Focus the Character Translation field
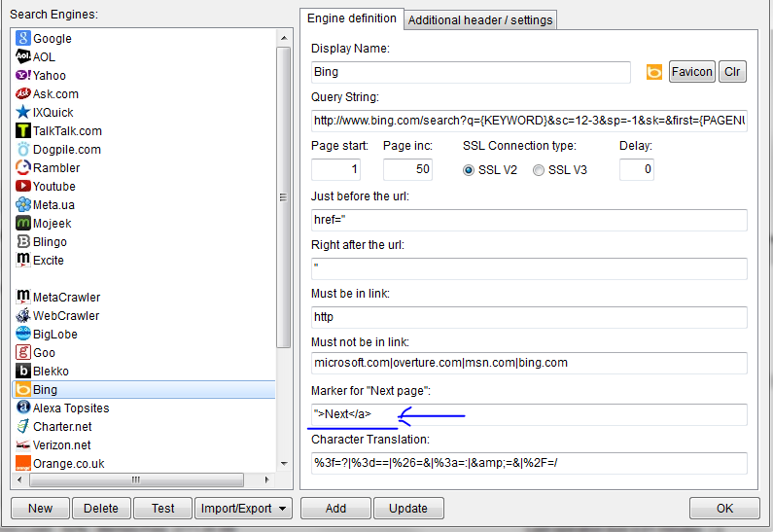 coord(529,463)
